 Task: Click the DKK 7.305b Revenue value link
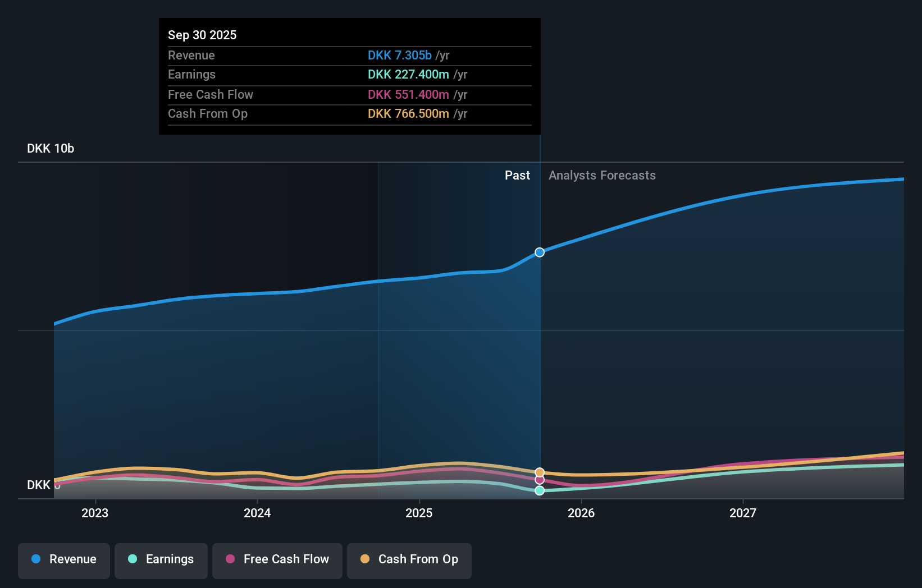click(400, 56)
